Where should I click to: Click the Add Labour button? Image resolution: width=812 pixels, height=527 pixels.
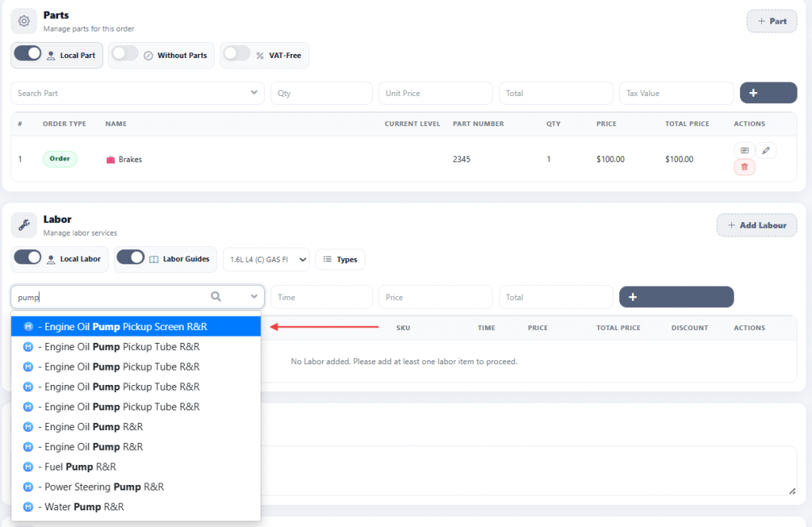[x=756, y=225]
